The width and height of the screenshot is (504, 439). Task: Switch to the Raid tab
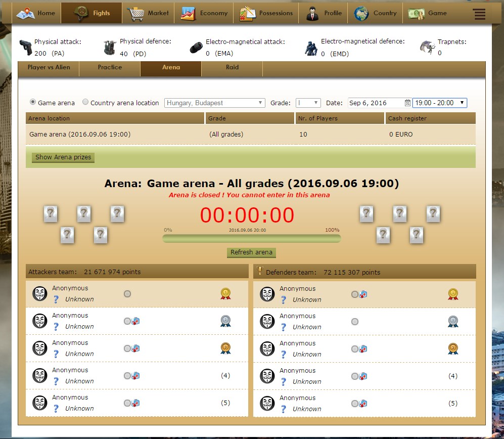click(232, 68)
